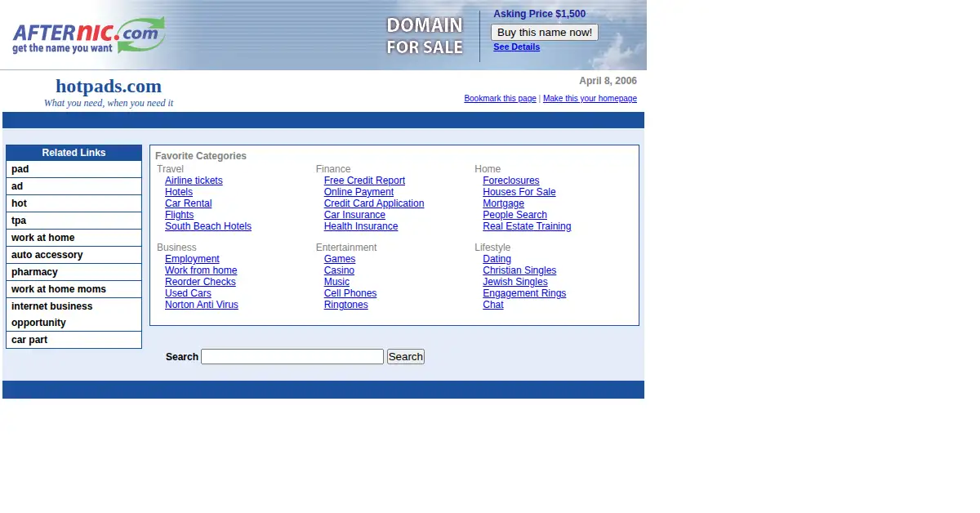Open the Used Cars link
980x513 pixels.
tap(188, 293)
